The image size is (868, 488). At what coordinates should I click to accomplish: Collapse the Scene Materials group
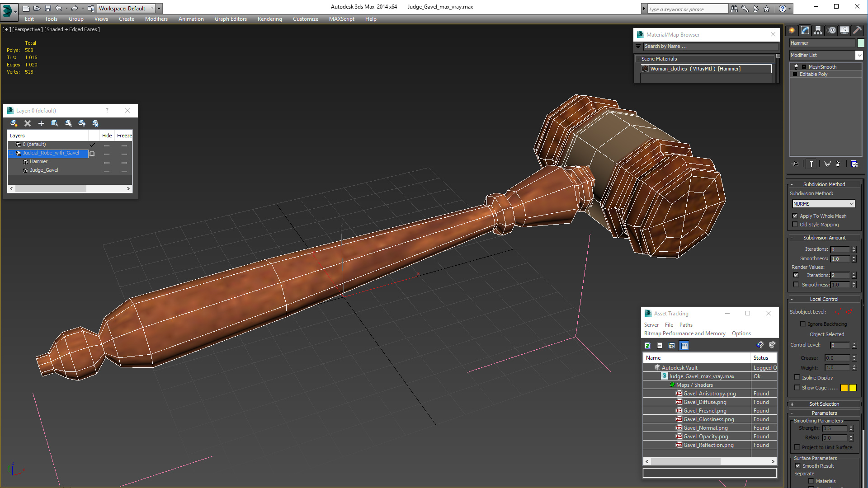(638, 59)
